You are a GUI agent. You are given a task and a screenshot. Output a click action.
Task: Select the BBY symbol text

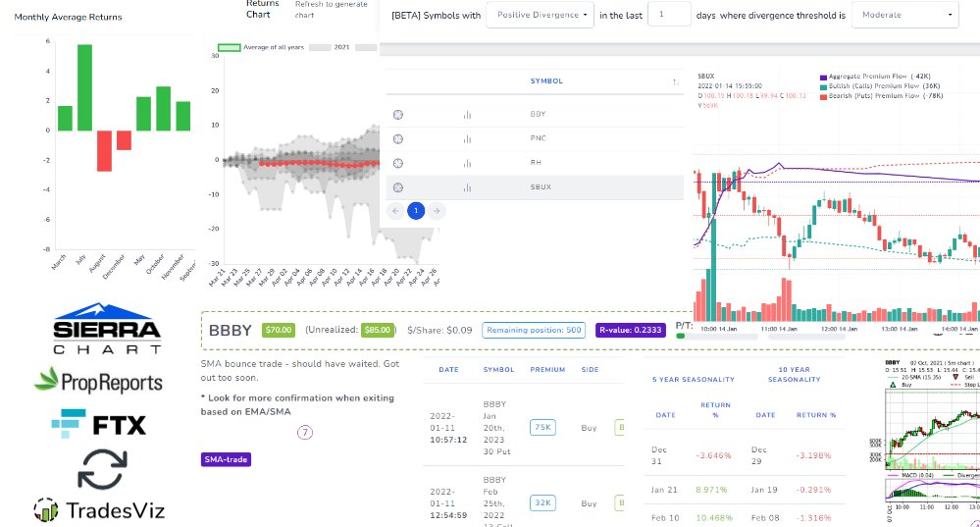(x=538, y=115)
